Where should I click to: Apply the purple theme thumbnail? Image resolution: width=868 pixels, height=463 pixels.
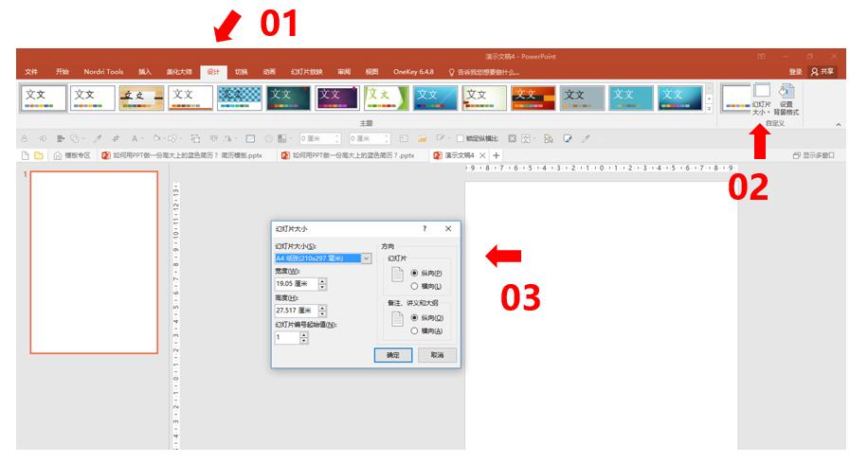click(x=337, y=98)
